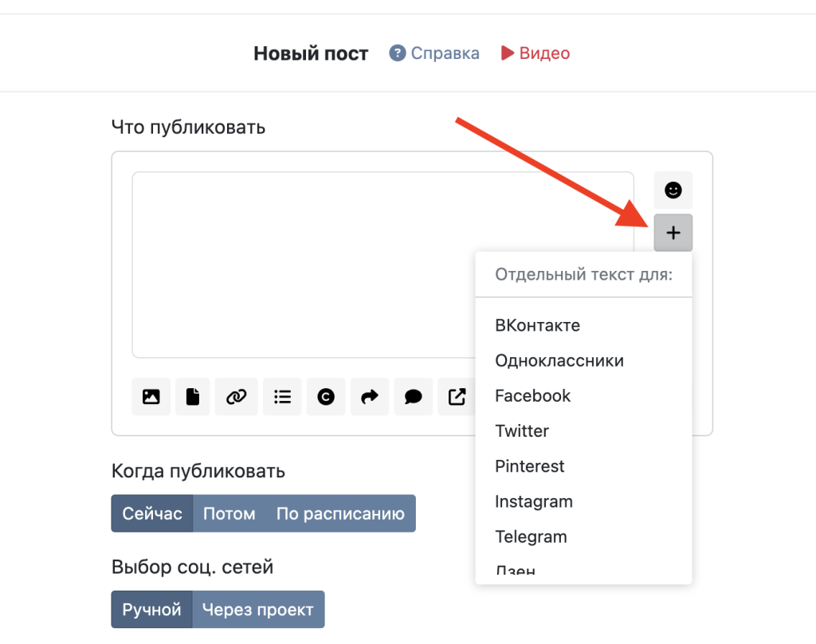Toggle the plus separate-text dropdown
Viewport: 816px width, 644px height.
[x=673, y=233]
